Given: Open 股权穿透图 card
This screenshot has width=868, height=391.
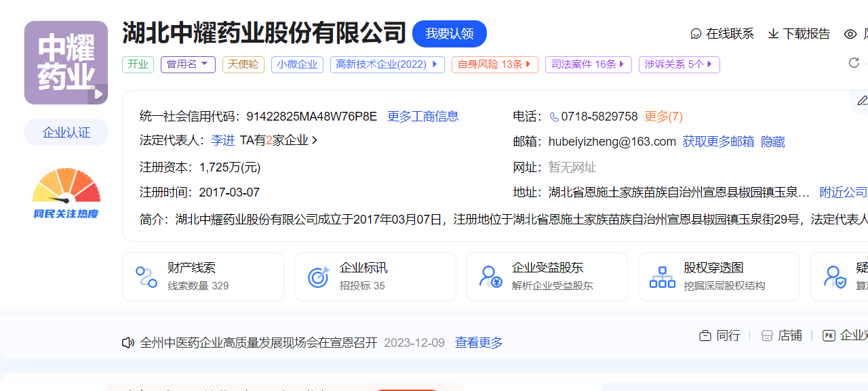Looking at the screenshot, I should (x=719, y=276).
